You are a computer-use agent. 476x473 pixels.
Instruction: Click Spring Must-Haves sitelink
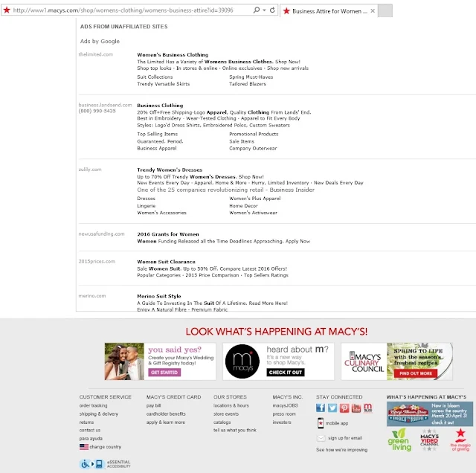coord(251,77)
